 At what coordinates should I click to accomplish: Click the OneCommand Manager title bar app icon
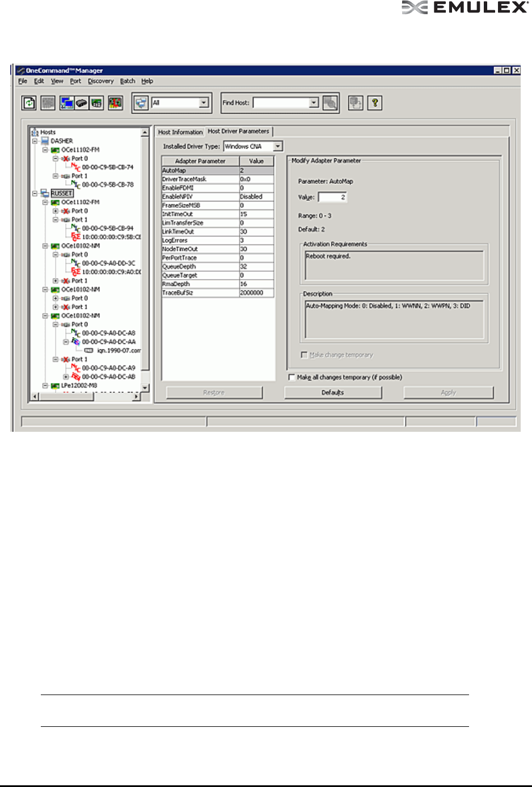pos(21,70)
